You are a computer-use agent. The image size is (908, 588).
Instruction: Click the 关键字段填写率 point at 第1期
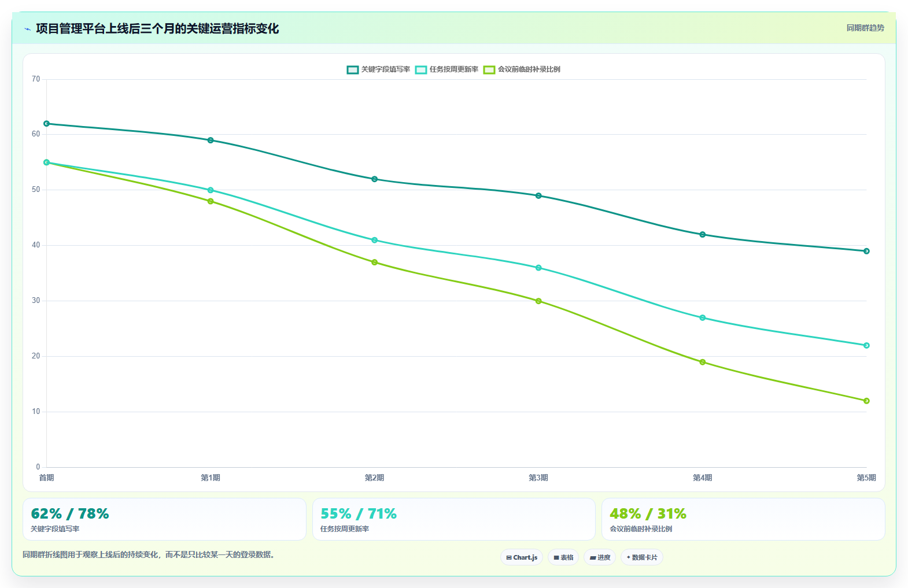click(x=211, y=140)
